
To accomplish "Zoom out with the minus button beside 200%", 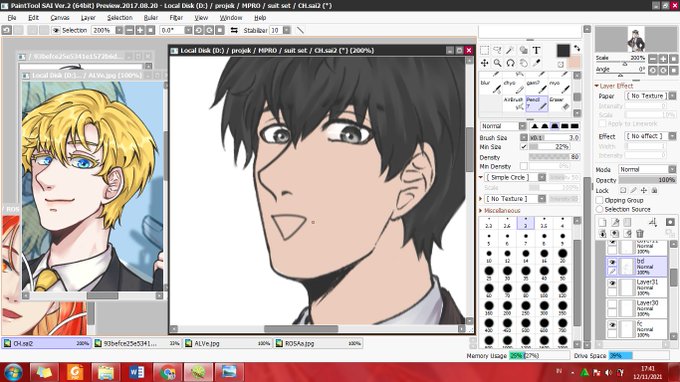I will click(129, 30).
